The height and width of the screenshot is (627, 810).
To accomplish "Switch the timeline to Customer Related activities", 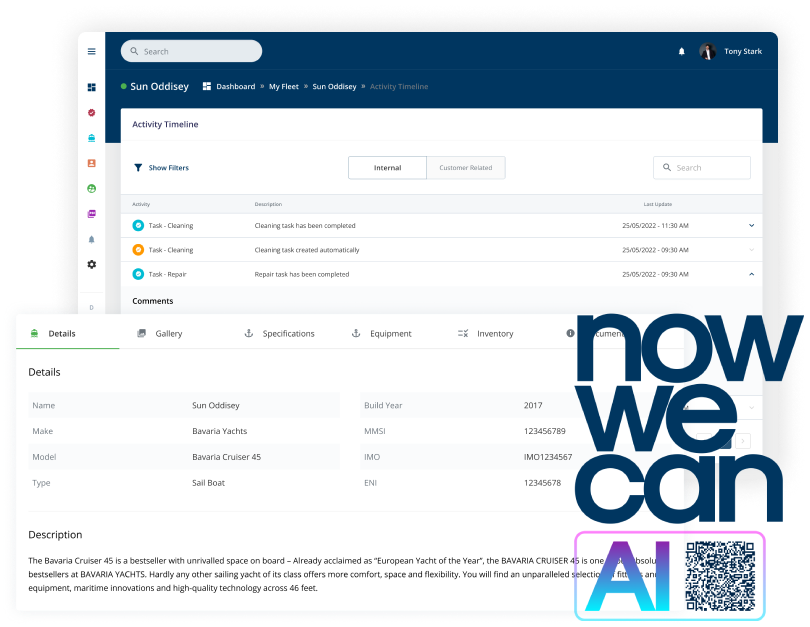I will click(x=465, y=168).
